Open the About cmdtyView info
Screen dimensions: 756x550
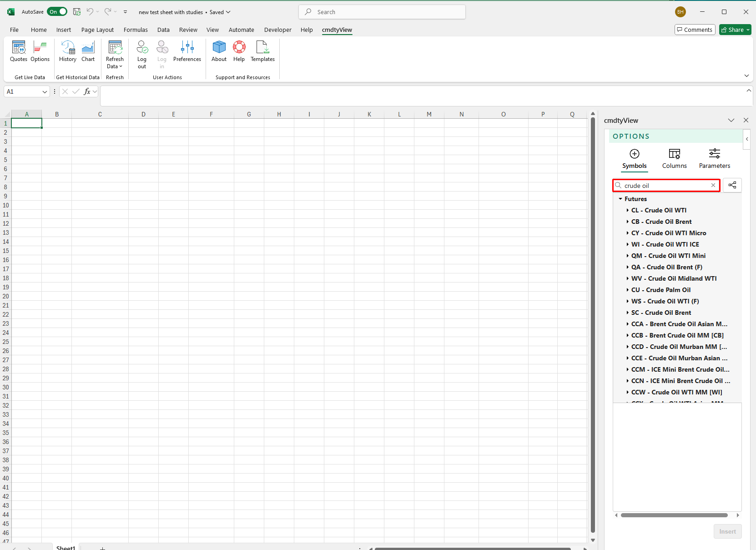[219, 51]
